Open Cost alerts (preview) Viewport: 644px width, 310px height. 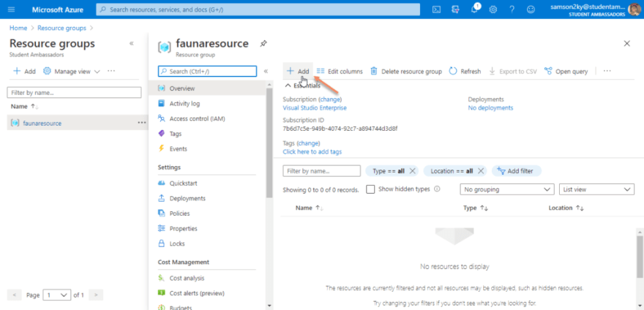point(197,293)
